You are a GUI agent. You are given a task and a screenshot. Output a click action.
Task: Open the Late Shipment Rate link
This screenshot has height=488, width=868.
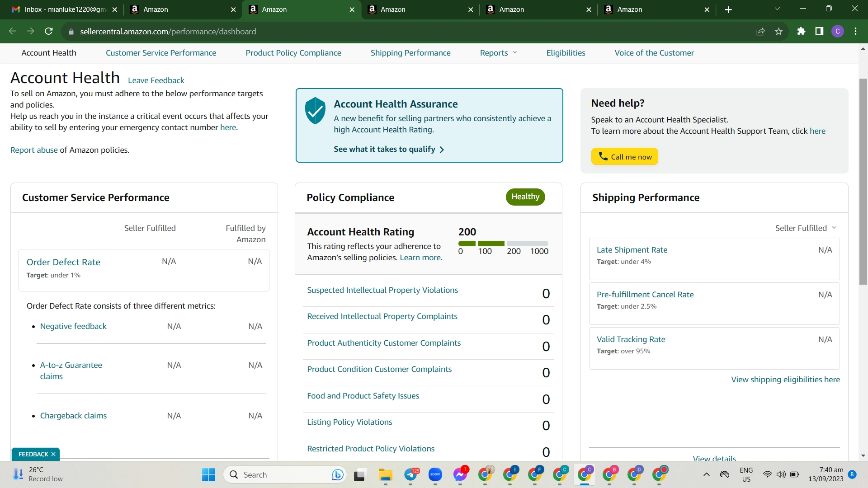point(632,250)
